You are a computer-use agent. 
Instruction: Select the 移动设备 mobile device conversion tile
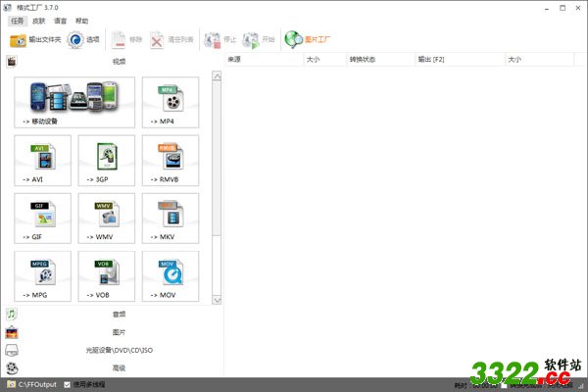coord(74,102)
